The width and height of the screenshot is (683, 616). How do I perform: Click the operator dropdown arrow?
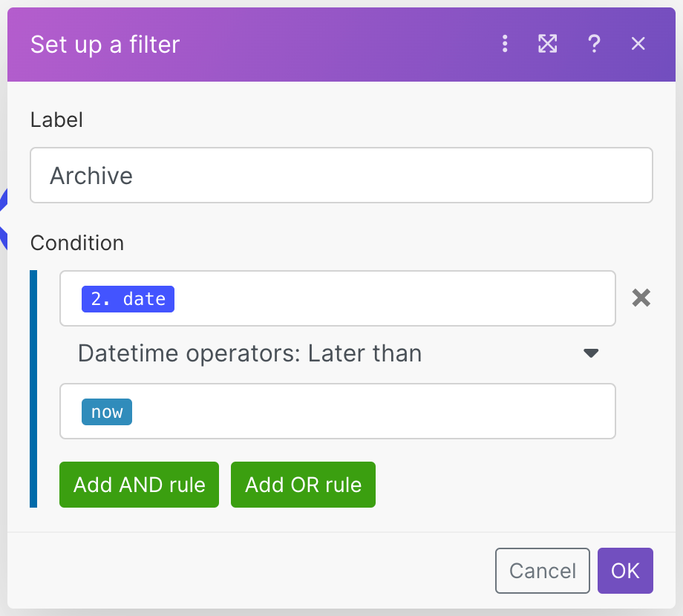591,353
